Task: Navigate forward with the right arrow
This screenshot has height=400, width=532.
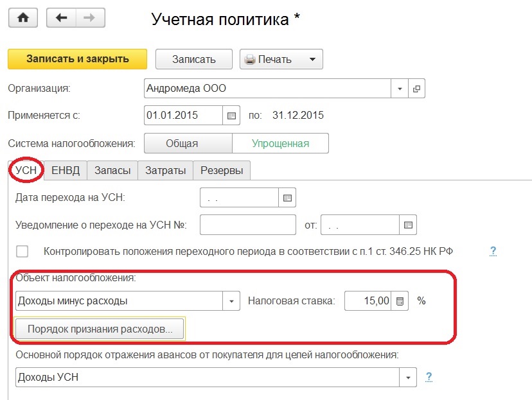Action: (90, 17)
